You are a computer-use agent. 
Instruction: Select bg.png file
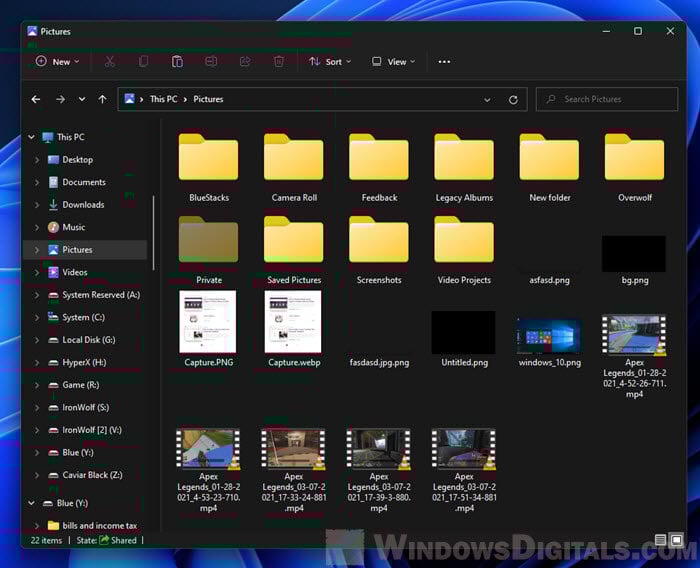[634, 260]
